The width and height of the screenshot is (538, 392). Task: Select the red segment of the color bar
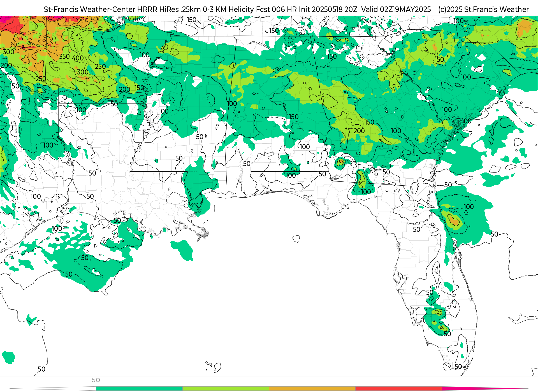pyautogui.click(x=399, y=389)
